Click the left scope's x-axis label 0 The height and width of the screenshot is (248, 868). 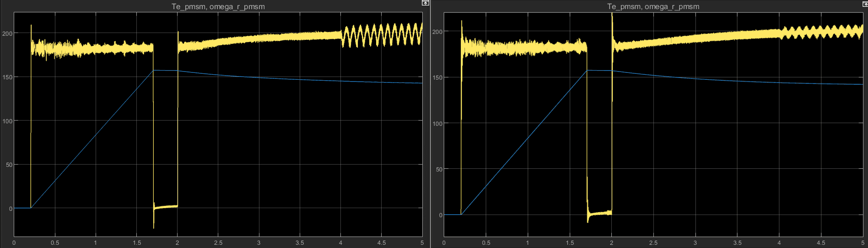pyautogui.click(x=14, y=242)
